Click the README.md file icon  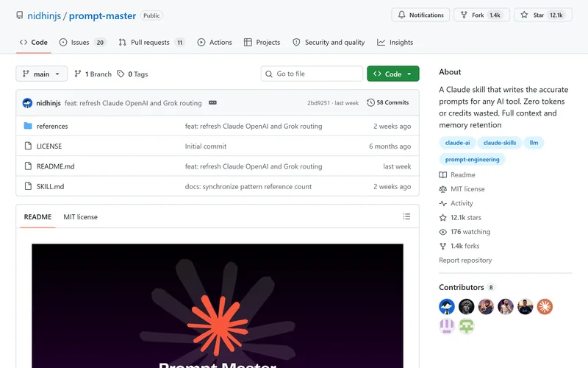coord(28,166)
